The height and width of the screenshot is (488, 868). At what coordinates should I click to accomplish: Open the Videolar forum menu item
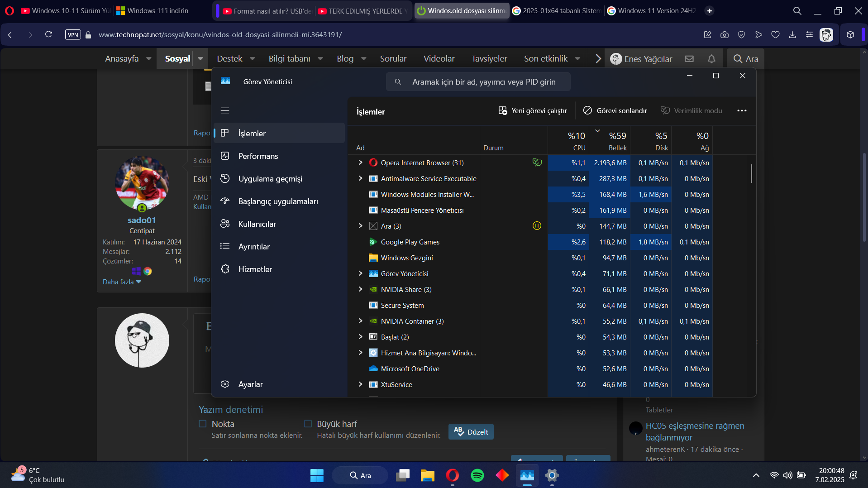tap(439, 59)
